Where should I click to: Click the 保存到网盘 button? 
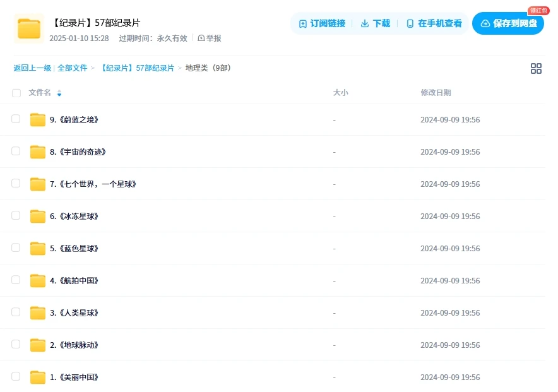point(508,23)
